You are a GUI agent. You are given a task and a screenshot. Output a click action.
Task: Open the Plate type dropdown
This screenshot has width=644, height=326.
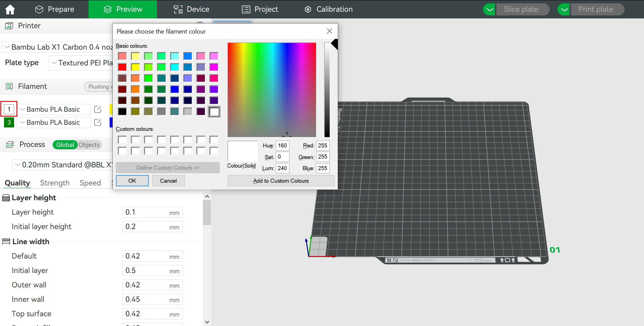click(x=81, y=63)
